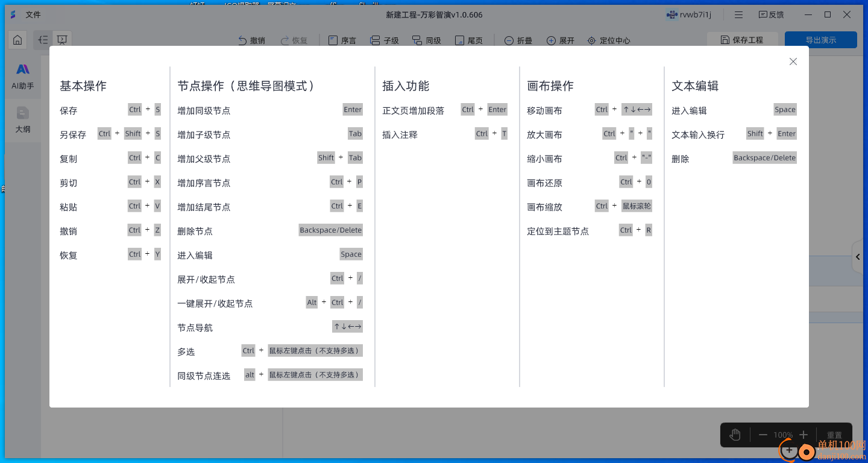This screenshot has width=868, height=463.
Task: Zoom out with the minus button
Action: point(763,435)
